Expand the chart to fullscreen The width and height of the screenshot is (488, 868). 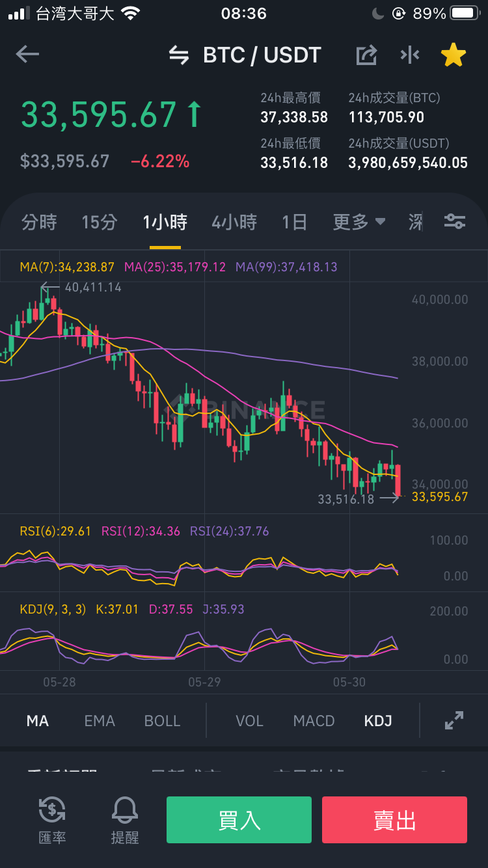[x=454, y=720]
